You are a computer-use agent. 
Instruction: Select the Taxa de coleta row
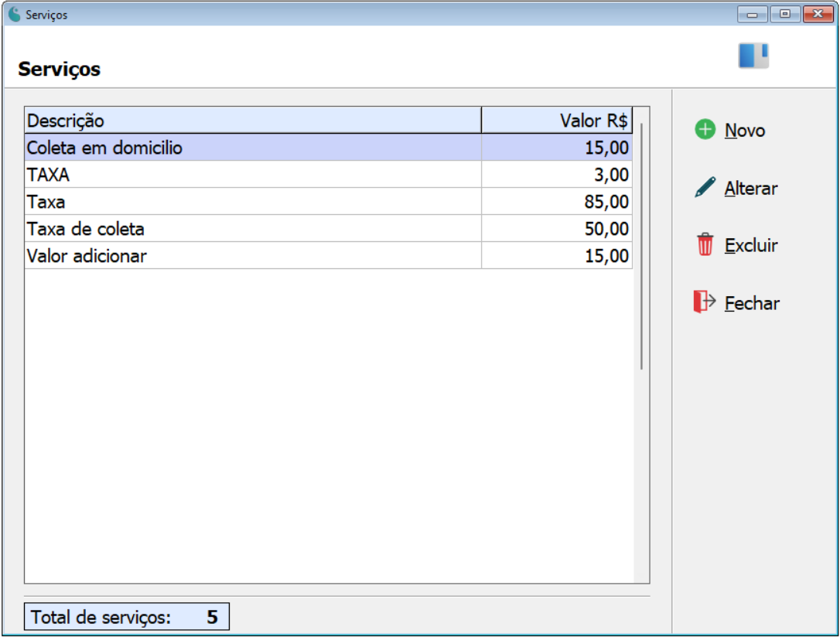click(329, 229)
